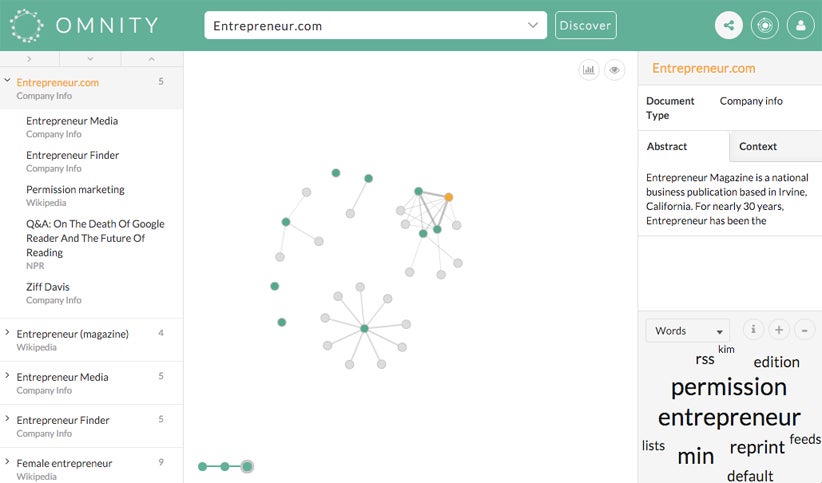Click the Discover button
Image resolution: width=822 pixels, height=483 pixels.
pos(586,25)
